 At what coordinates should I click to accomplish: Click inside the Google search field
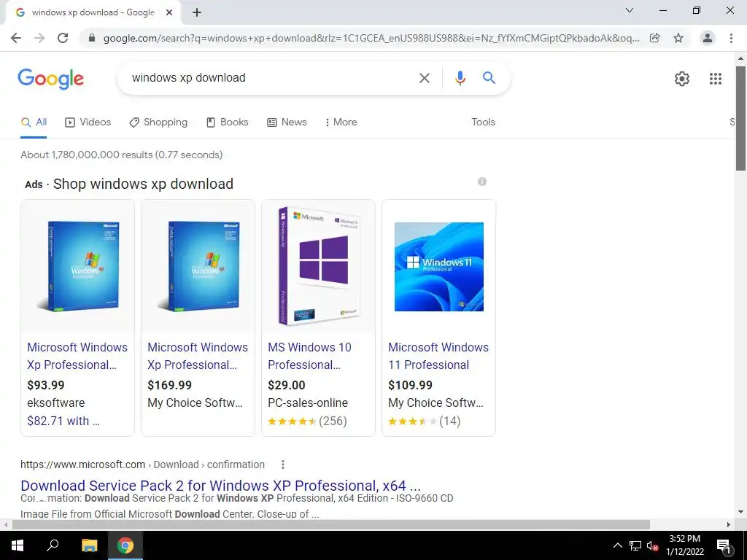pos(267,77)
